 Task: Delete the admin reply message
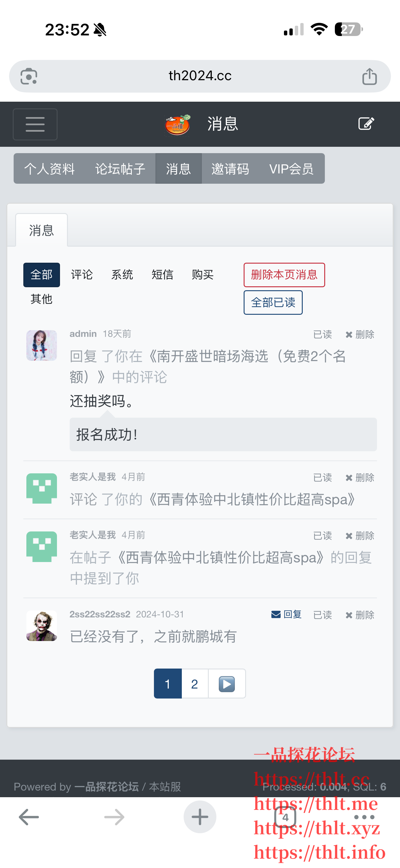click(360, 335)
